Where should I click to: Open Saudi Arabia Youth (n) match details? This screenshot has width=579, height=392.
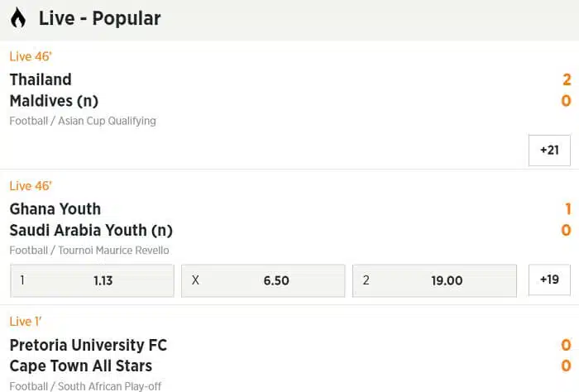pos(91,231)
